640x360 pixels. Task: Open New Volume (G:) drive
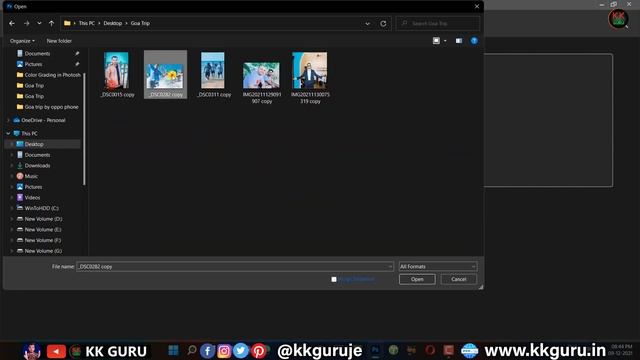click(x=43, y=251)
